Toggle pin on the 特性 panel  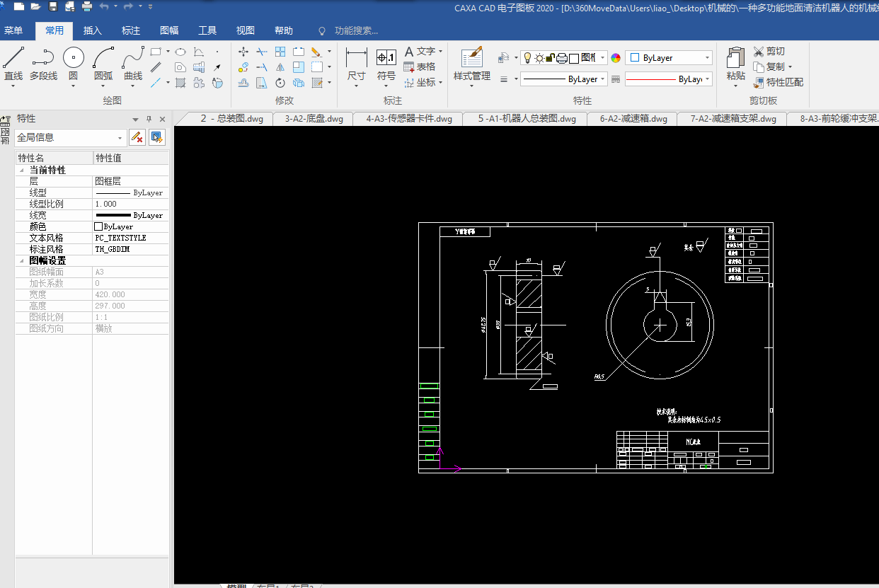pyautogui.click(x=149, y=119)
